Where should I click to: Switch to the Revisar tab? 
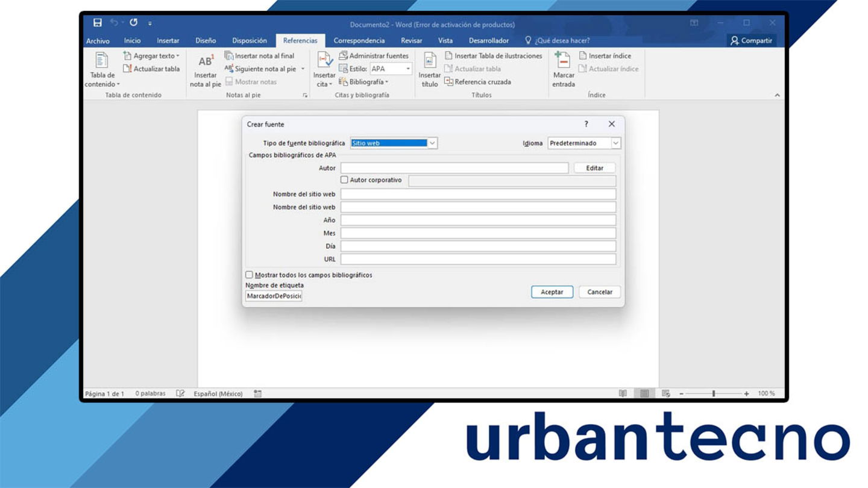[412, 41]
